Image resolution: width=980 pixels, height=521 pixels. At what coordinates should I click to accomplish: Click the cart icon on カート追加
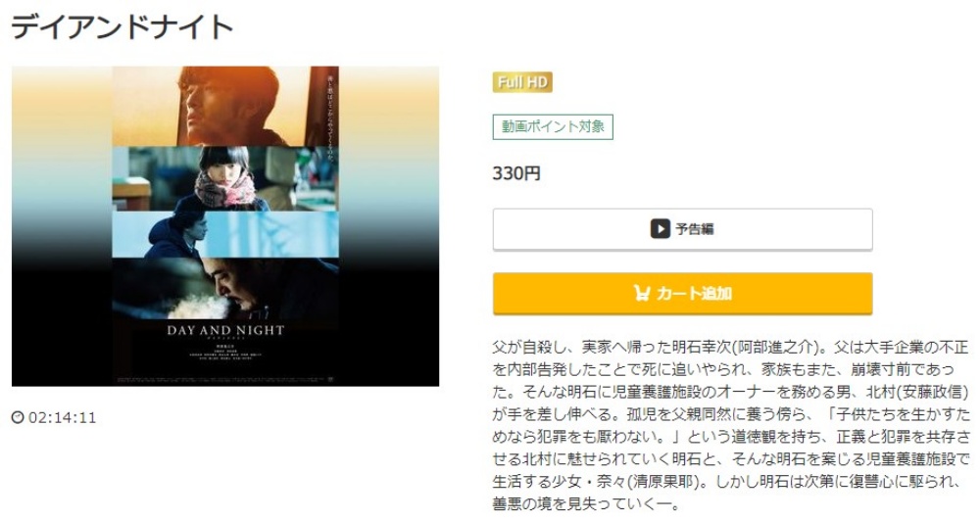[641, 293]
